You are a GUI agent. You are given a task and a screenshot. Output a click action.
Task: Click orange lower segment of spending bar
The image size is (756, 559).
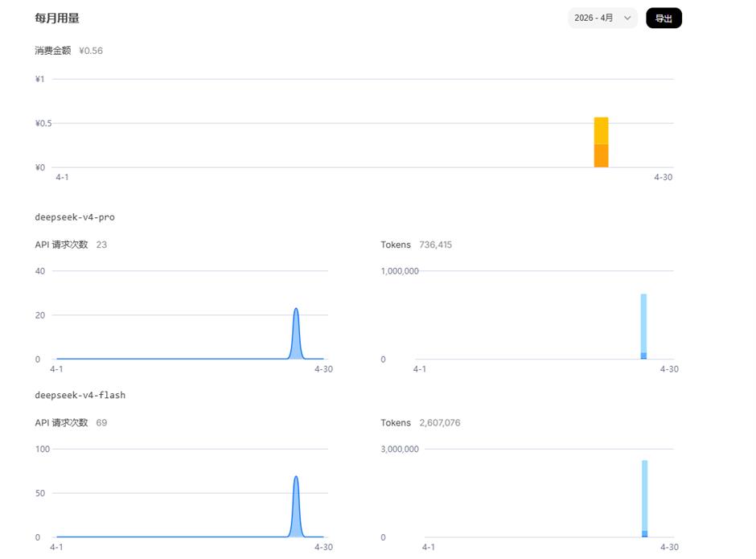(x=601, y=156)
